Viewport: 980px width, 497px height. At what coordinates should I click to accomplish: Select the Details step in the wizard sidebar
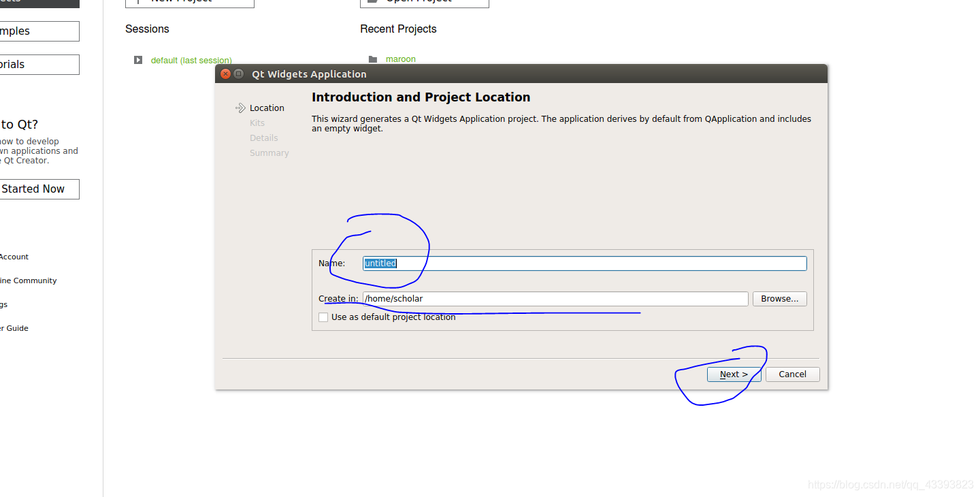[x=264, y=138]
